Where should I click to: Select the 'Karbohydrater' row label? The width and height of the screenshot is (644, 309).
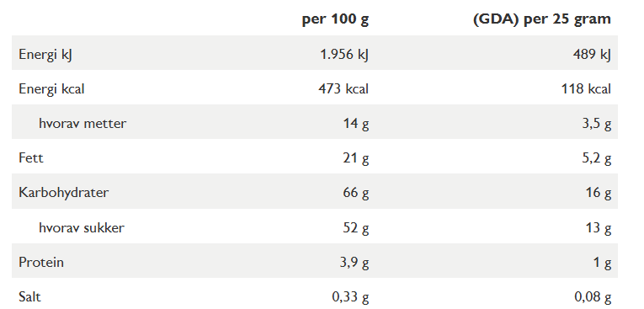click(64, 193)
